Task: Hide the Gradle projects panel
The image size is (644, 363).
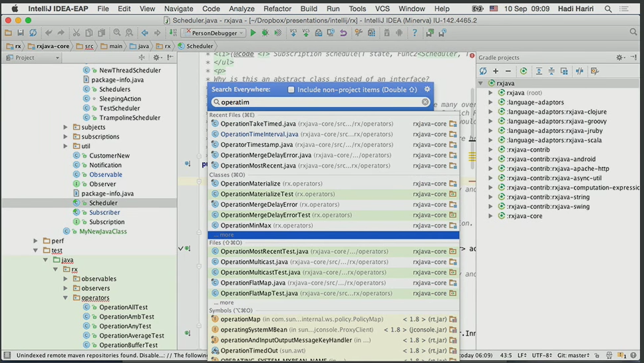Action: click(x=634, y=57)
